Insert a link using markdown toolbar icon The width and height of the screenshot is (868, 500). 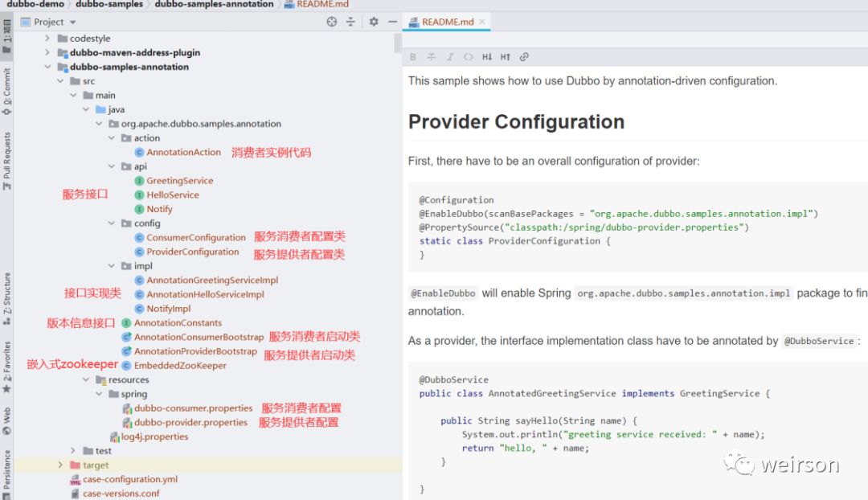(524, 57)
